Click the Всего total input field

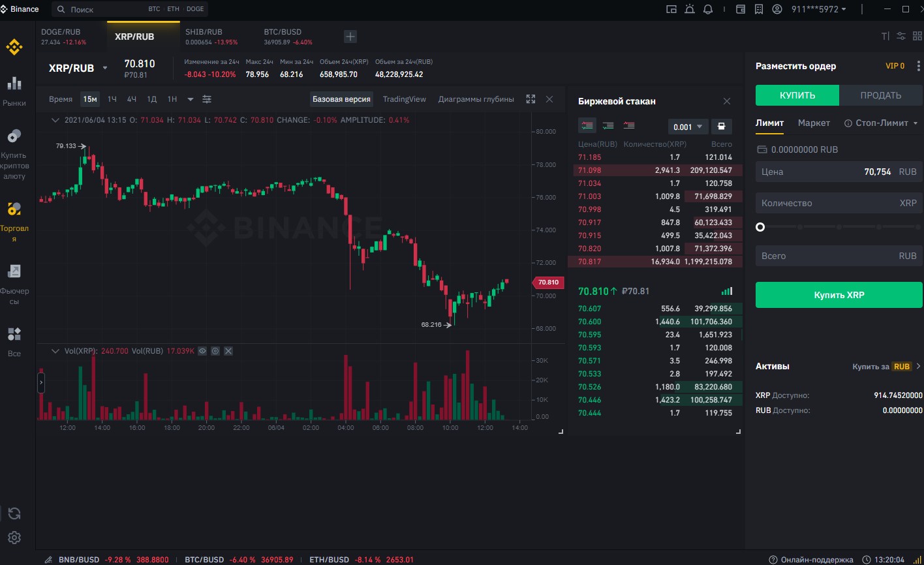click(839, 256)
